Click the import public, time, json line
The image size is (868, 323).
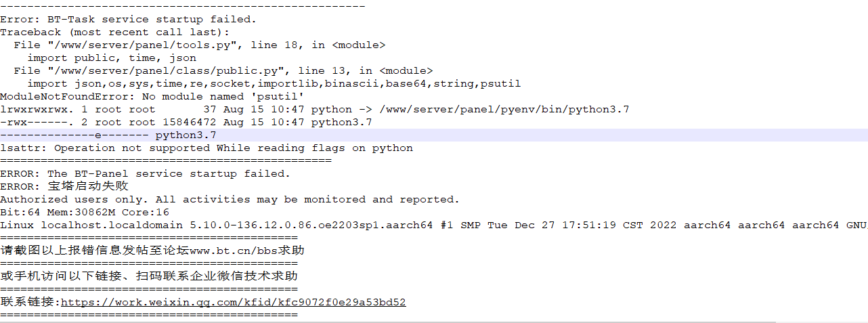[x=112, y=58]
